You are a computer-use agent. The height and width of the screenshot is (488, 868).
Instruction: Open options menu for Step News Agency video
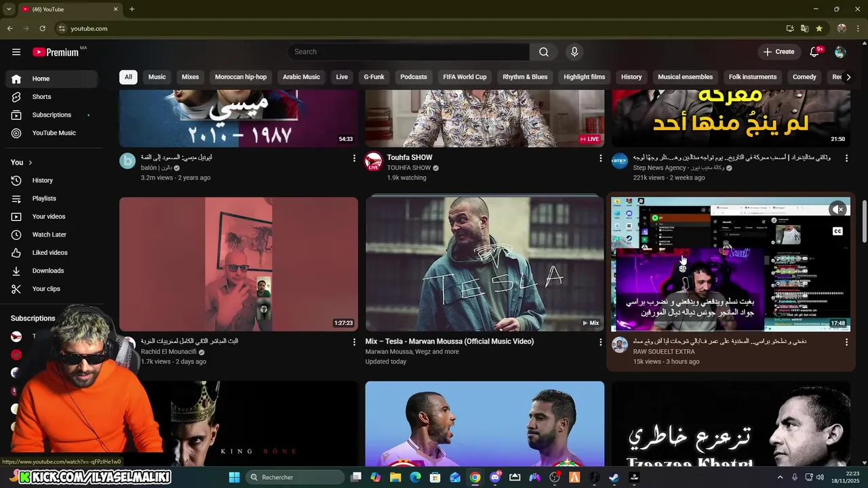(846, 158)
